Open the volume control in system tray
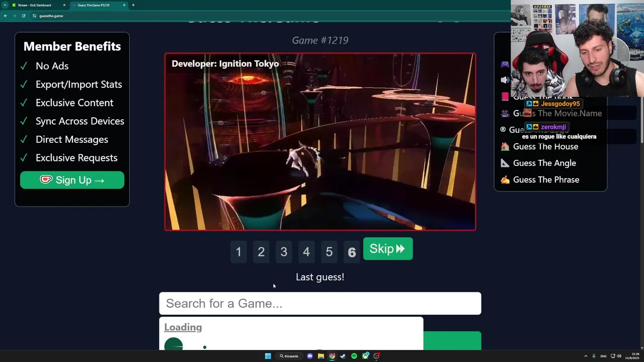644x362 pixels. coord(619,356)
